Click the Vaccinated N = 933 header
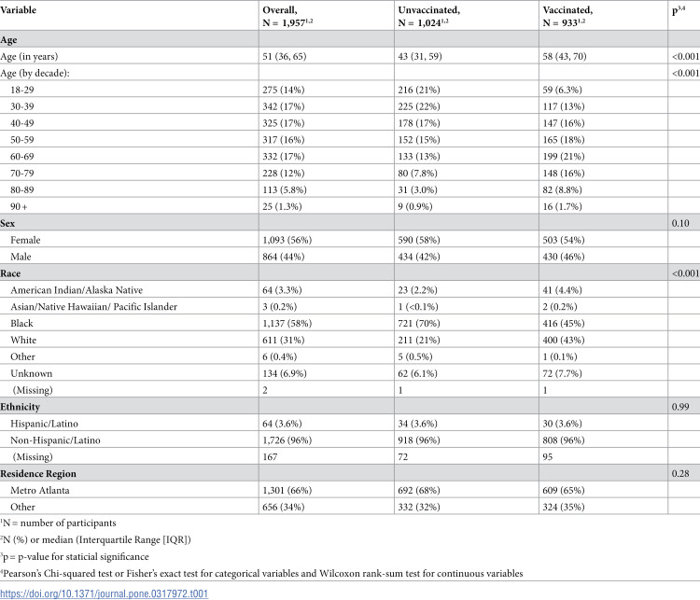 567,16
